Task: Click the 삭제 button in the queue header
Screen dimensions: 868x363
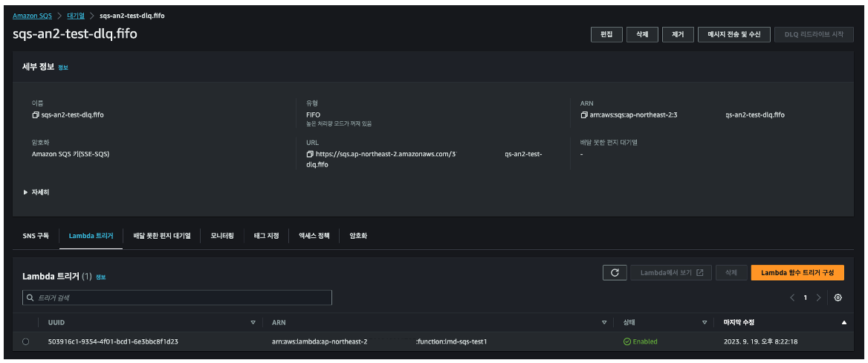Action: (642, 34)
